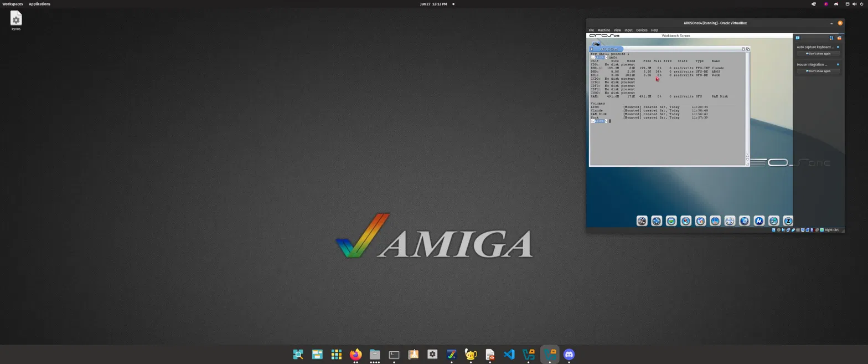Viewport: 868px width, 364px height.
Task: Click the AA fonts icon in AROS dock
Action: (x=759, y=221)
